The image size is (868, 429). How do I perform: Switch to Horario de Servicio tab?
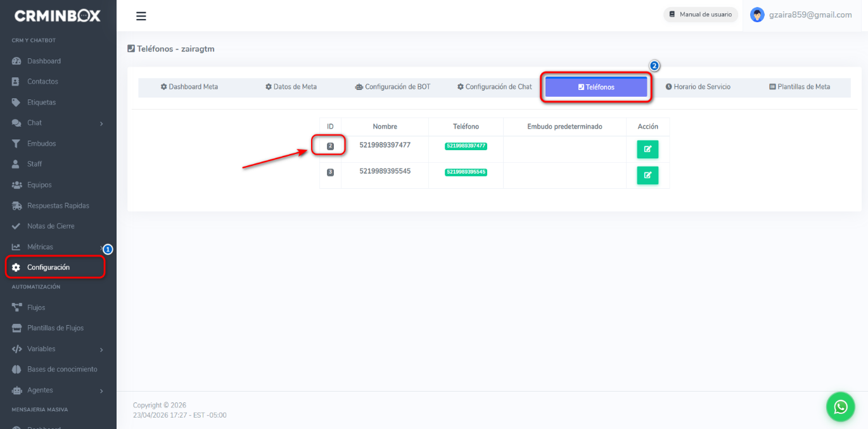tap(698, 87)
